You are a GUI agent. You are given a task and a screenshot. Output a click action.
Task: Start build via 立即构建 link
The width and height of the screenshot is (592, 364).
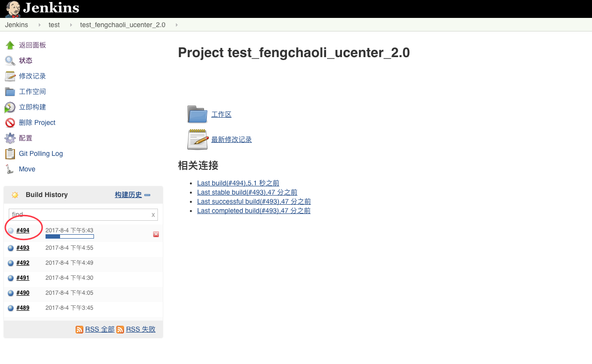pyautogui.click(x=32, y=107)
